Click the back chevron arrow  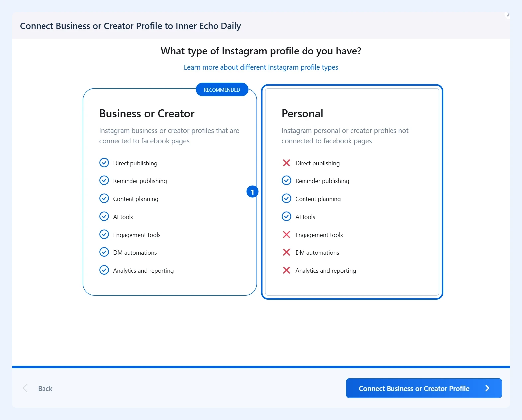25,388
